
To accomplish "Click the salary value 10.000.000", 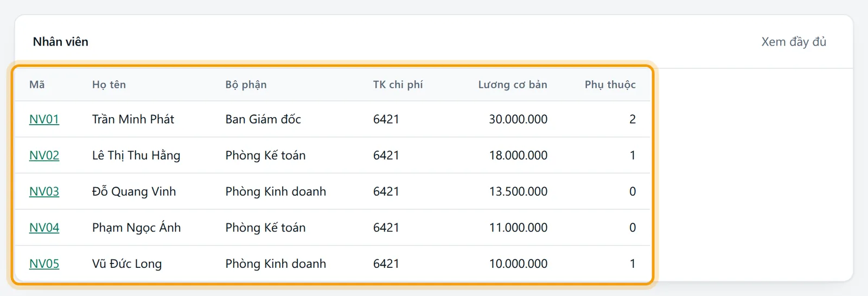I will pos(518,264).
